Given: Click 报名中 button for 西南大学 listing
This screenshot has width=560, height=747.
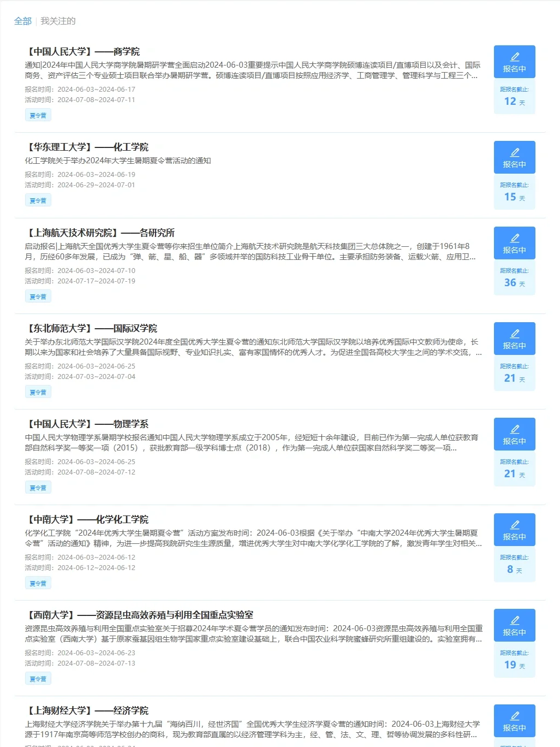Looking at the screenshot, I should pyautogui.click(x=515, y=625).
